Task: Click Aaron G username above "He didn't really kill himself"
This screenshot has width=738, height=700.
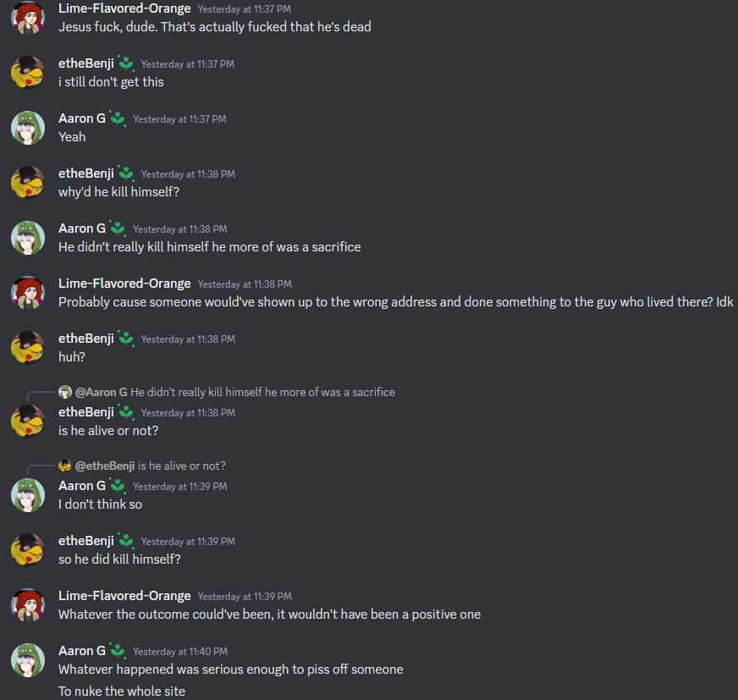Action: (x=82, y=229)
